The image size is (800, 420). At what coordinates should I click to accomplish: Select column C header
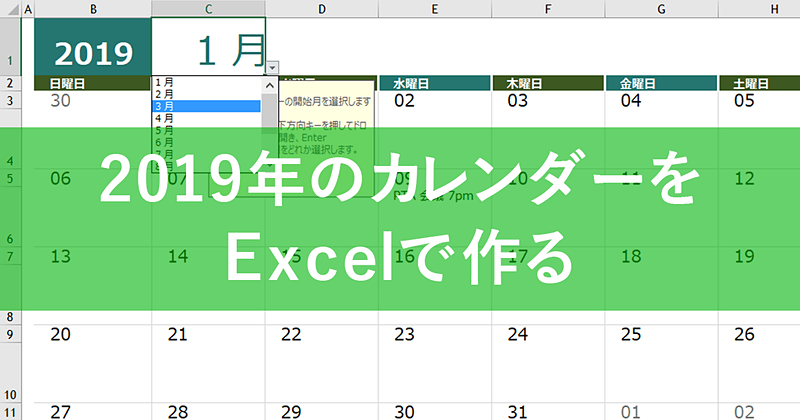click(x=208, y=8)
